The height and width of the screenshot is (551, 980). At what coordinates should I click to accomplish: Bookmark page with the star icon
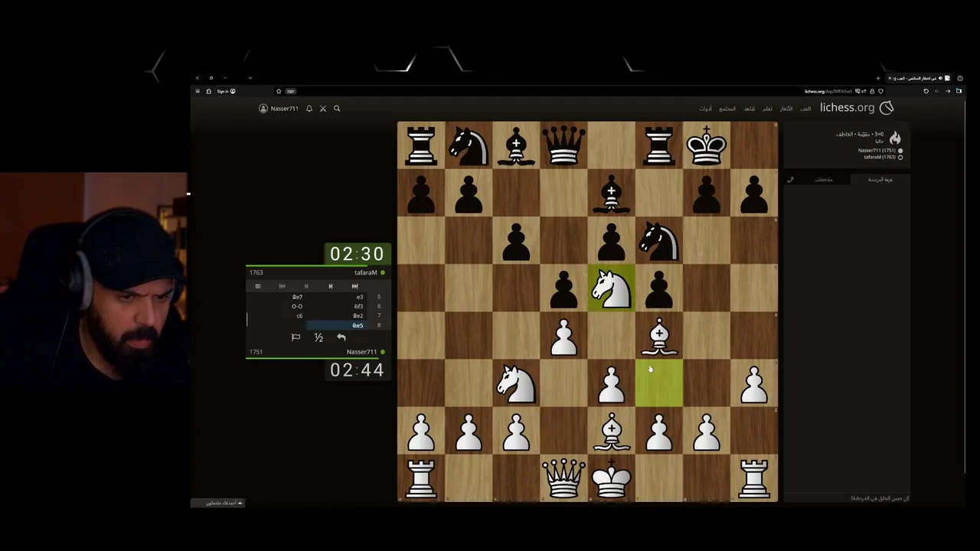[279, 91]
